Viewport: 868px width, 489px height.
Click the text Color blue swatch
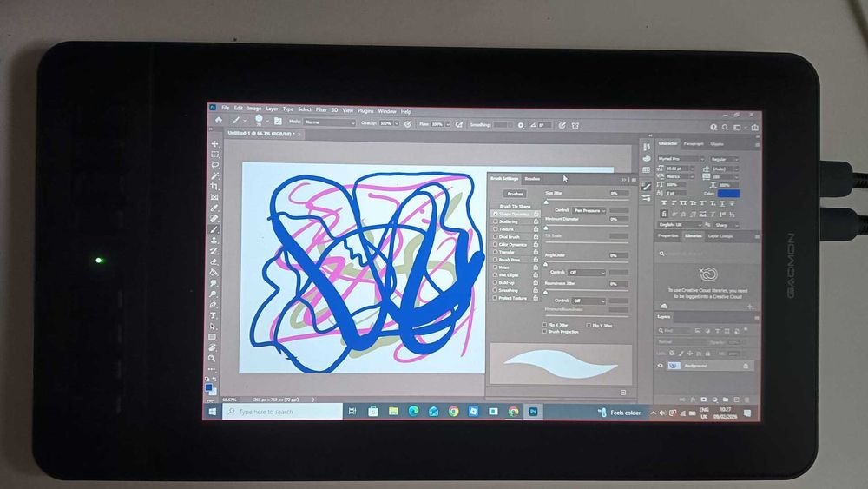point(728,194)
